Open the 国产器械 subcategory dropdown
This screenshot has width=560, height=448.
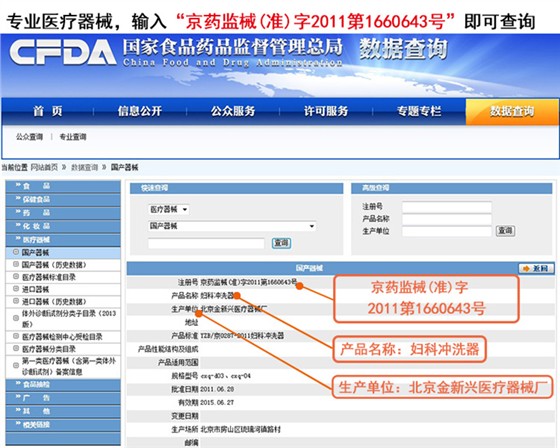click(232, 226)
